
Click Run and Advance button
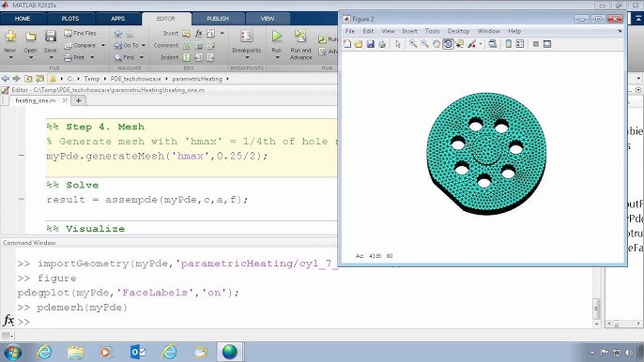(x=301, y=45)
